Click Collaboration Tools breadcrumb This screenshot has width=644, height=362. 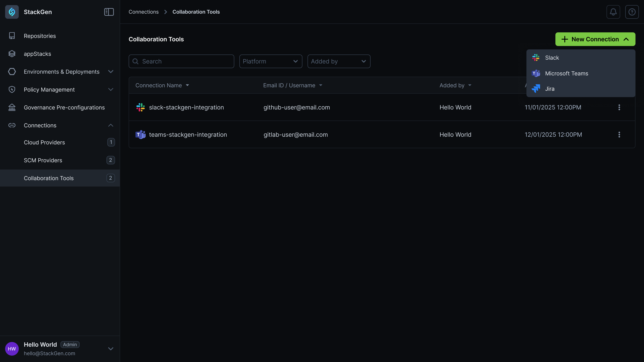[x=196, y=12]
